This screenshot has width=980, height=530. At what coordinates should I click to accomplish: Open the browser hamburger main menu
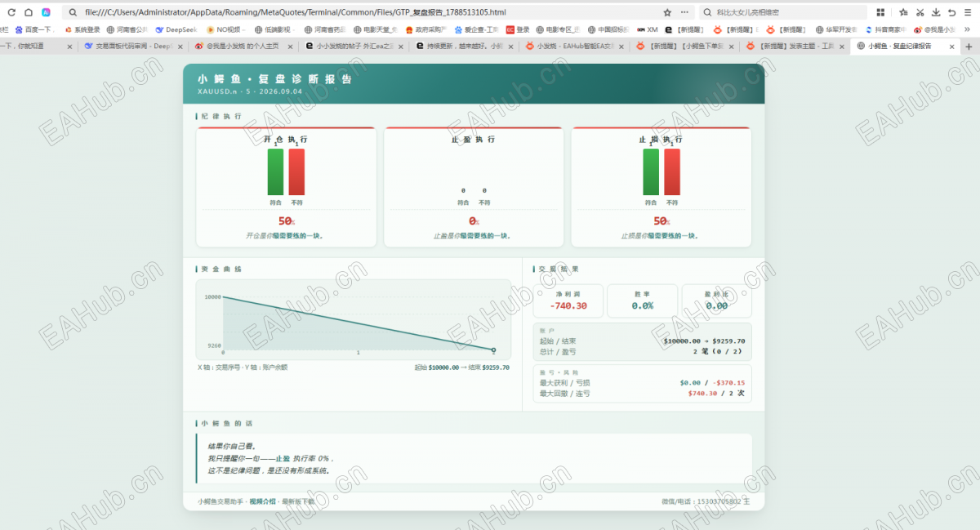[x=969, y=12]
